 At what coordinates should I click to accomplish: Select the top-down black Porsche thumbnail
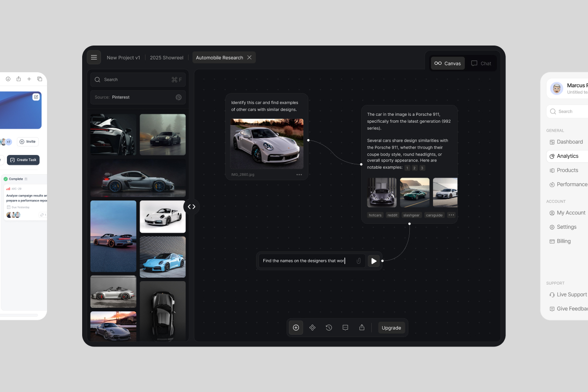click(163, 311)
